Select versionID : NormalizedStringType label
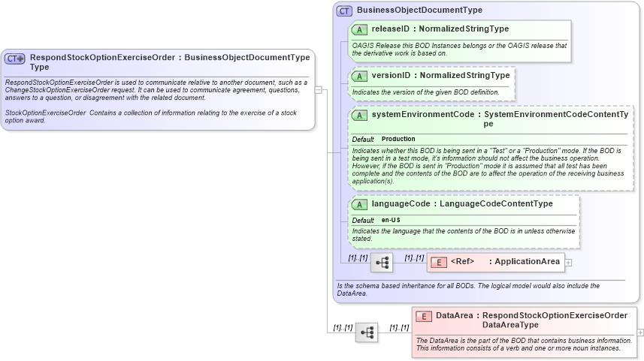Screen dimensions: 644x361 (x=440, y=75)
